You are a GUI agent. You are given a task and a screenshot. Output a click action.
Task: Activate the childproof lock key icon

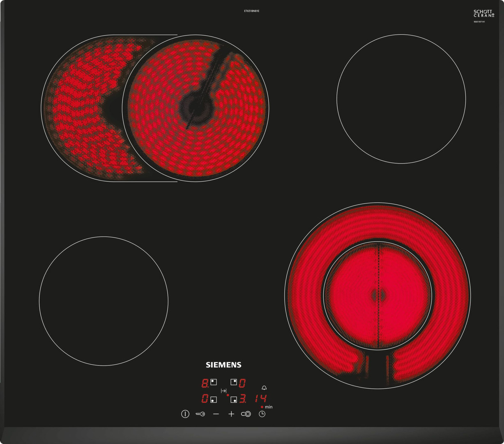[x=200, y=414]
